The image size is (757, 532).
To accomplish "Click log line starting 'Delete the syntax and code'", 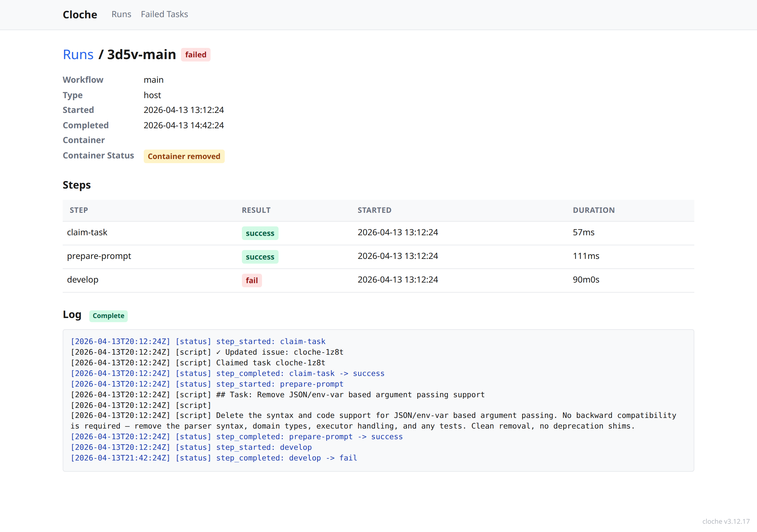I will pyautogui.click(x=373, y=421).
